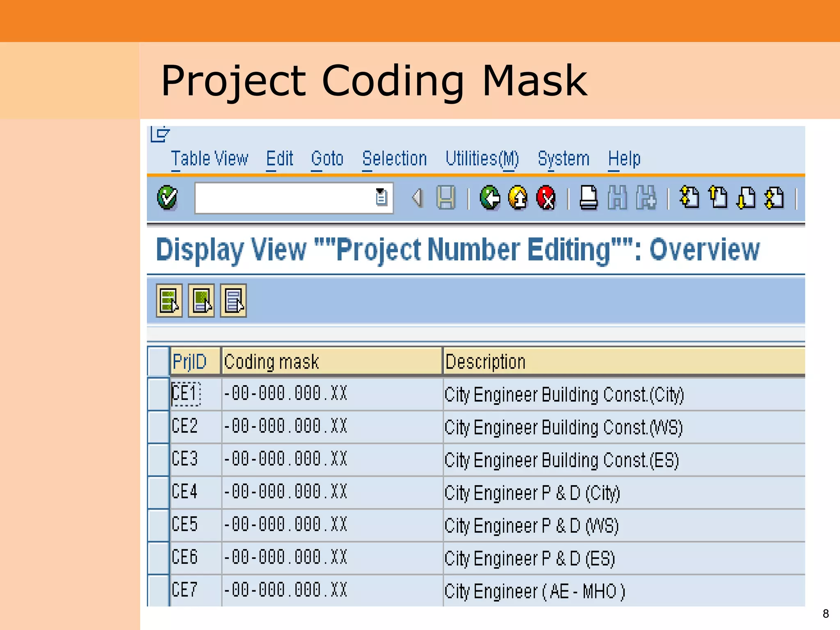Click the coding mask cell for CE1
Screen dimensions: 840x630
pyautogui.click(x=332, y=394)
